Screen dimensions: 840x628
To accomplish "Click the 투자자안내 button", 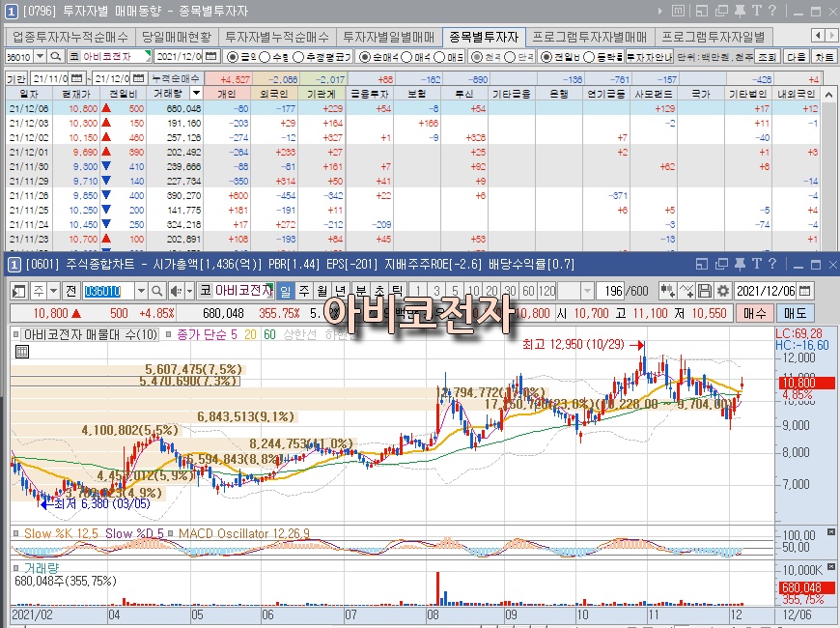I will click(x=649, y=56).
